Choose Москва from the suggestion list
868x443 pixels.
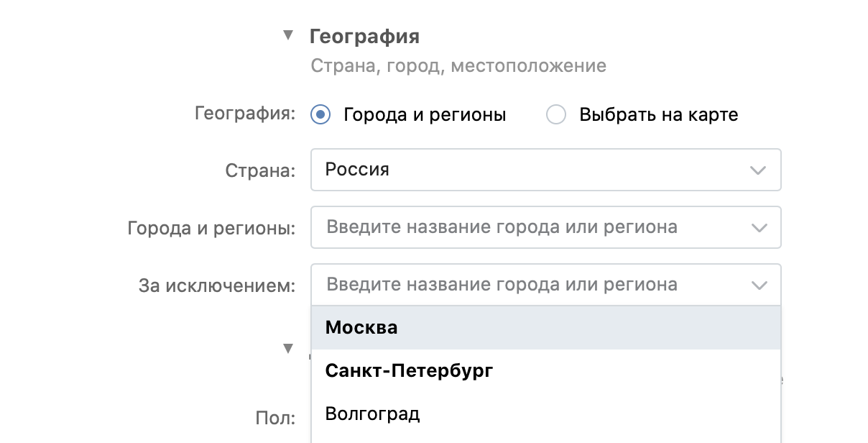545,328
